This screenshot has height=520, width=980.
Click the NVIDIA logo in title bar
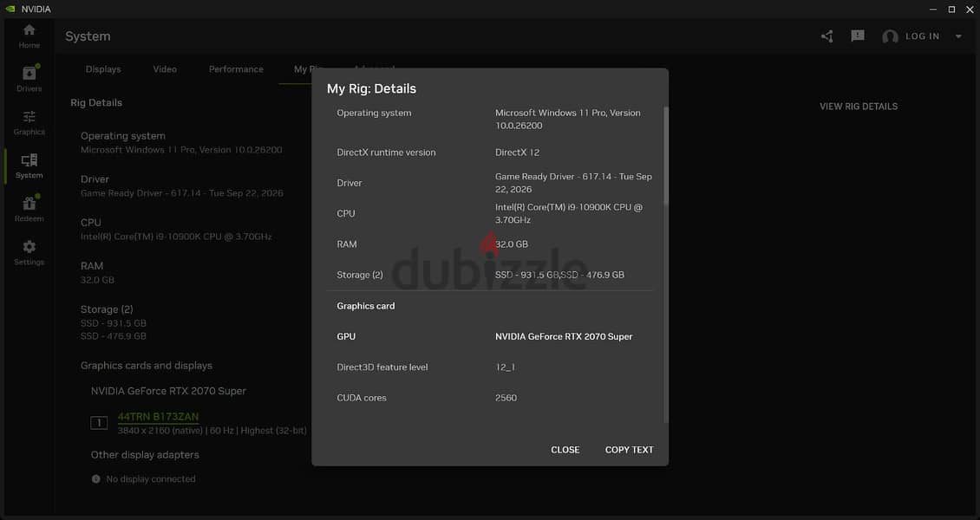tap(10, 9)
